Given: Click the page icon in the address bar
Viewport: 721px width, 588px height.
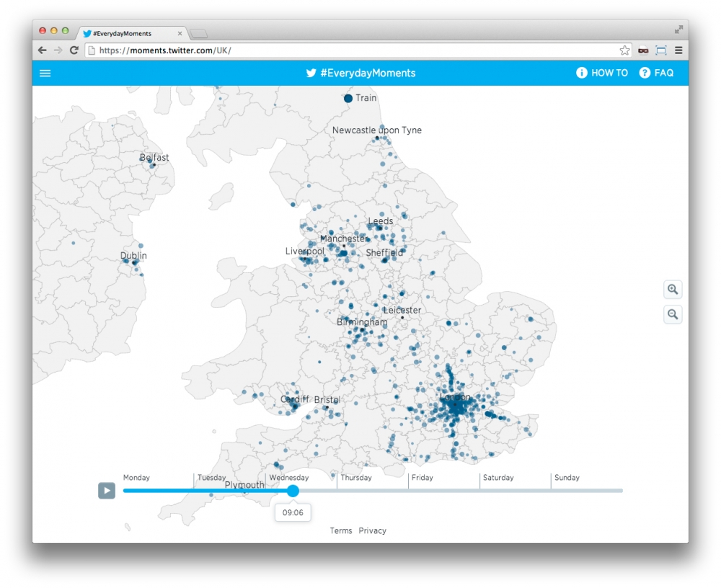Looking at the screenshot, I should point(92,50).
